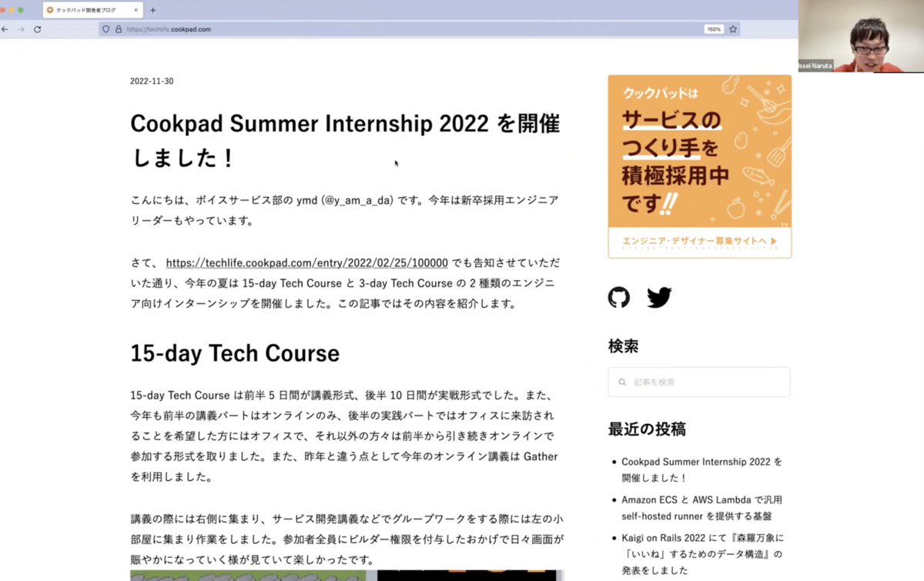Click エンジニア・デザイナー募集サイトへ banner button
Viewport: 924px width, 581px height.
(699, 242)
